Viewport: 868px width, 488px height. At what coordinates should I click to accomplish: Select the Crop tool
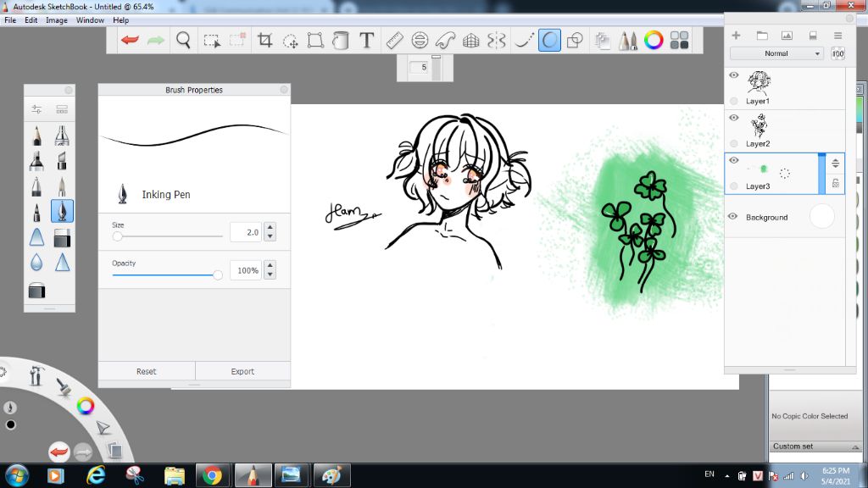tap(264, 40)
